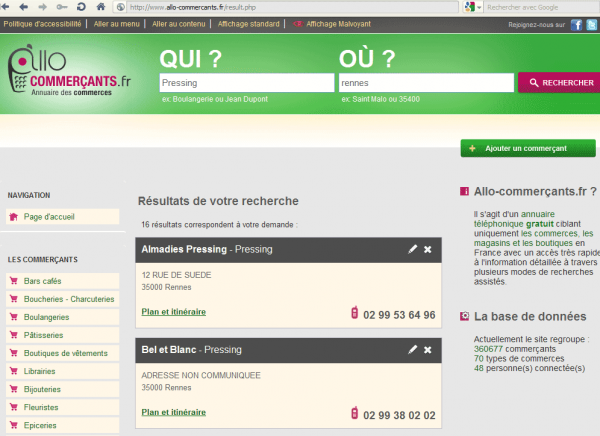Edit the Bel et Blanc listing
This screenshot has width=600, height=436.
click(x=412, y=349)
